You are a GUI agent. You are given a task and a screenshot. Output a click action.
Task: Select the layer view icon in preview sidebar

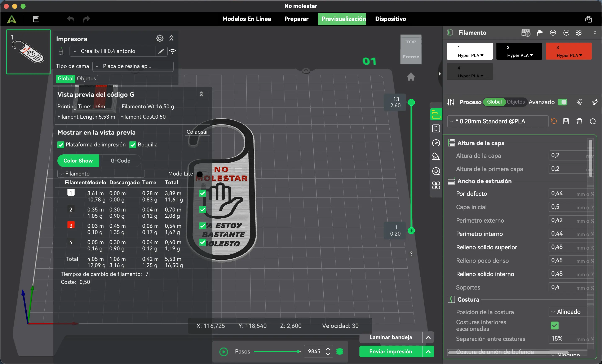click(436, 114)
